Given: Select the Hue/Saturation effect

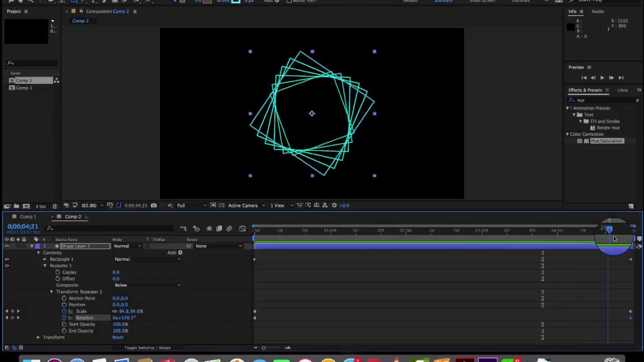Looking at the screenshot, I should (x=606, y=141).
